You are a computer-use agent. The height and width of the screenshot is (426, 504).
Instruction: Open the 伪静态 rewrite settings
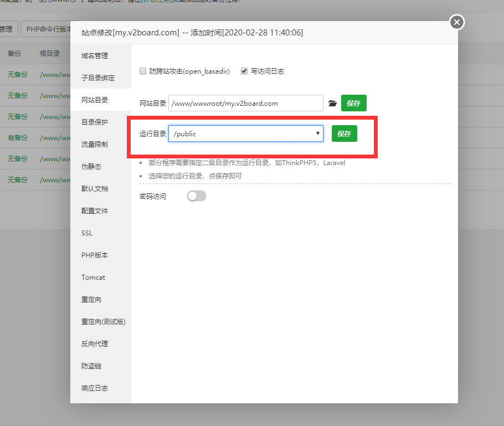coord(91,167)
